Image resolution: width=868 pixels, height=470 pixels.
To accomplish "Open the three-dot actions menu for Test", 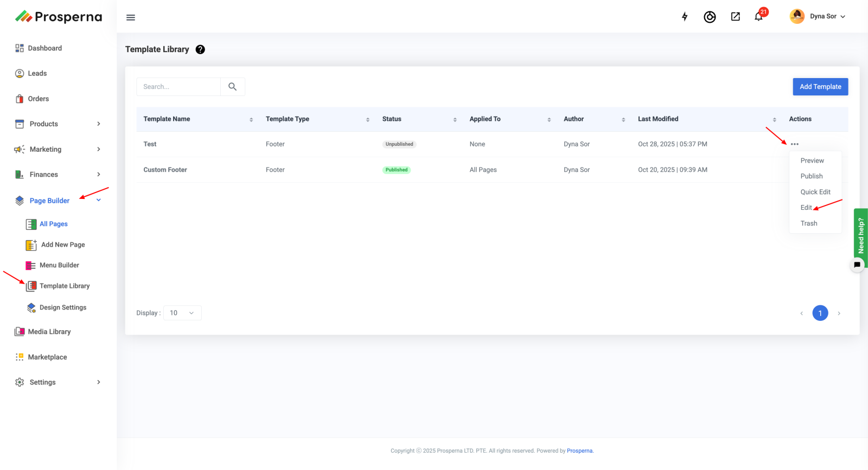I will coord(794,144).
